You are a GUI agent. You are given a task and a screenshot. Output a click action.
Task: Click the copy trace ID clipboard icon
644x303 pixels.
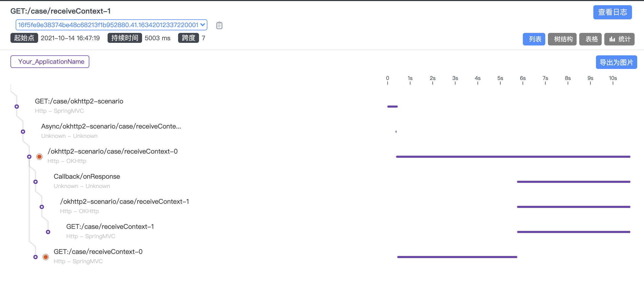click(219, 25)
